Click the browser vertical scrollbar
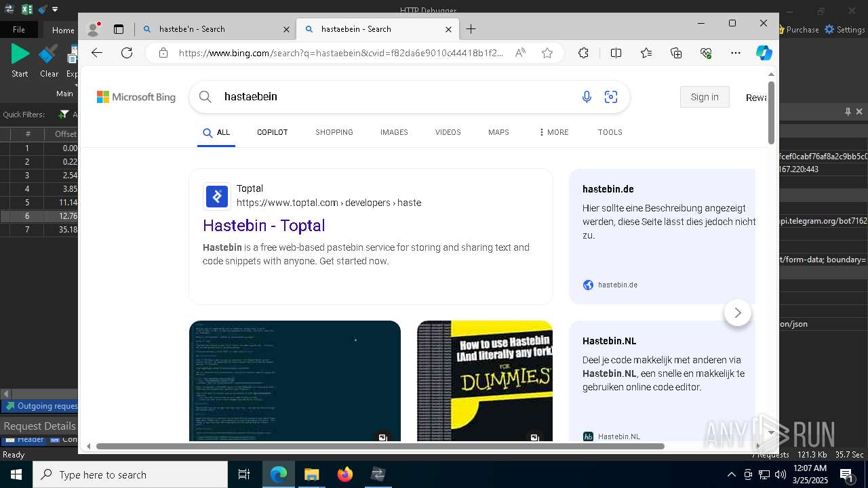This screenshot has height=488, width=868. click(x=771, y=112)
